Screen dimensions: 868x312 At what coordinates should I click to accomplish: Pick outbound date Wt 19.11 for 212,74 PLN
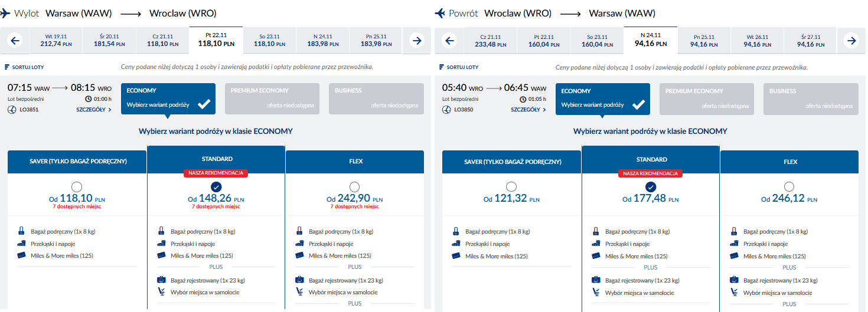click(x=56, y=41)
